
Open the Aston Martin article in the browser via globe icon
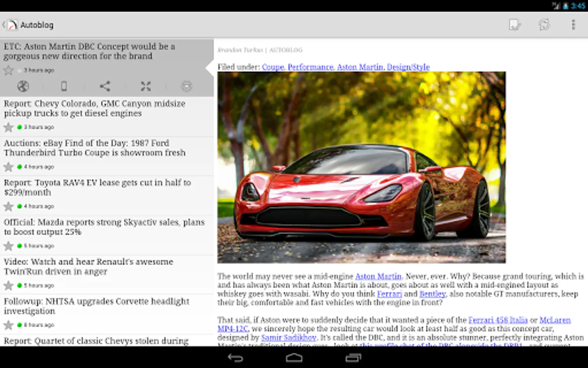click(x=23, y=86)
